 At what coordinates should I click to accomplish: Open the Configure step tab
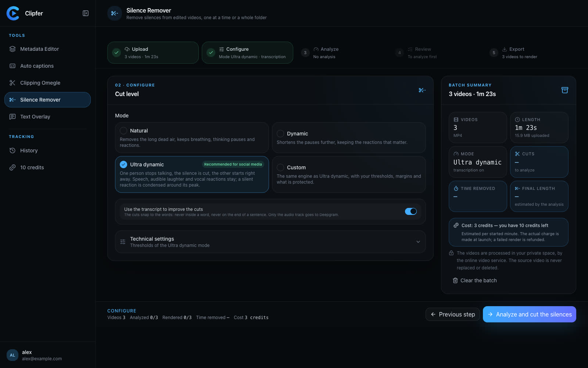pos(247,53)
